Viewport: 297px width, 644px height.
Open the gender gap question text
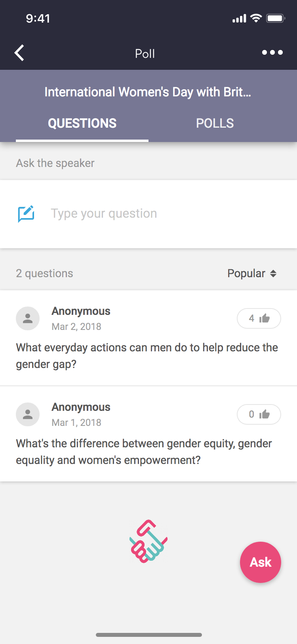[147, 356]
